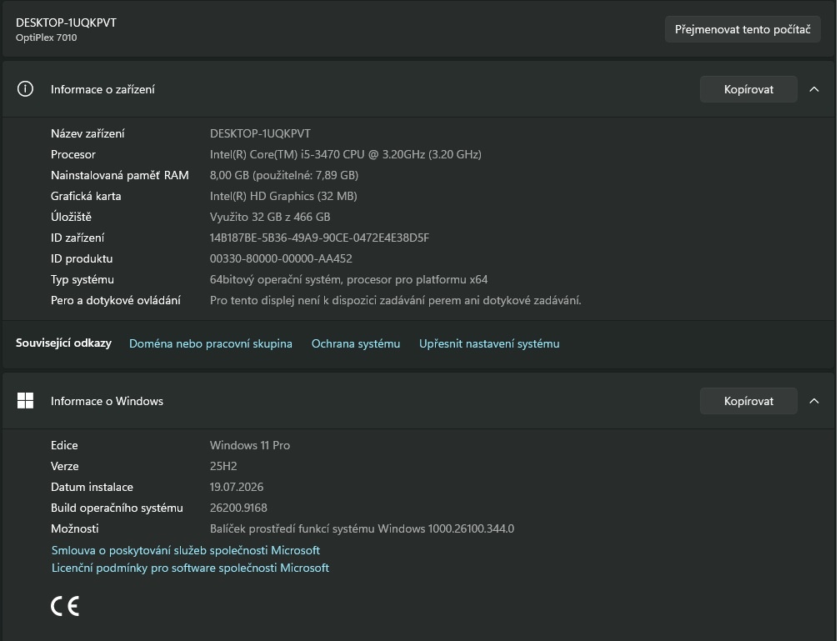Select RAM value 8,00 GB
Image resolution: width=840 pixels, height=641 pixels.
pyautogui.click(x=284, y=175)
